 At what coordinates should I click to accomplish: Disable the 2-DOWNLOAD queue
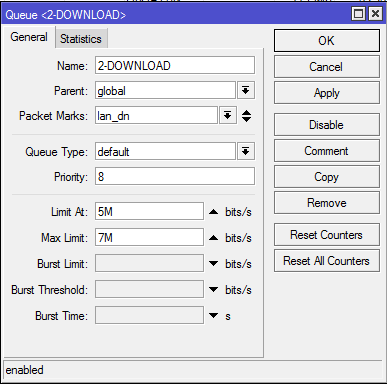(327, 125)
